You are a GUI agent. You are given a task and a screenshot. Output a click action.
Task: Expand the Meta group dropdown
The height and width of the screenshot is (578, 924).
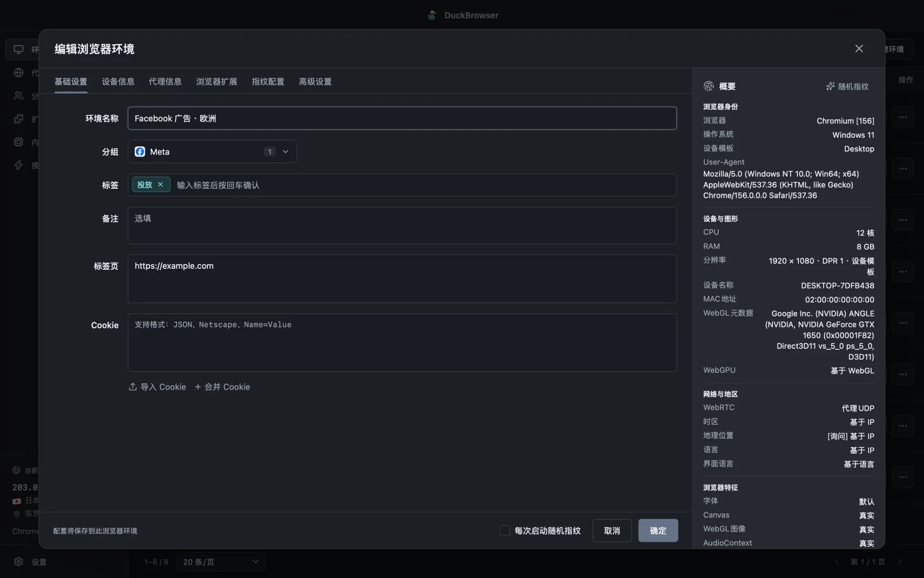point(212,152)
